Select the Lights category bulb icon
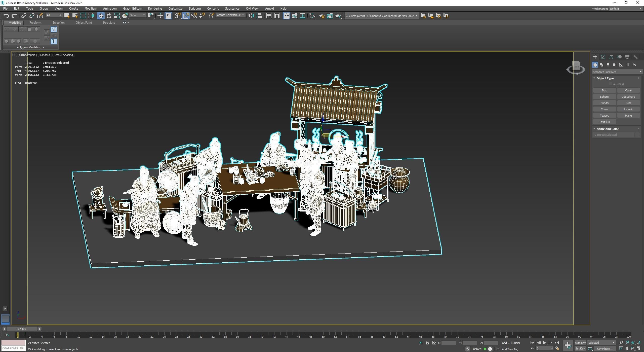The image size is (644, 352). 608,65
